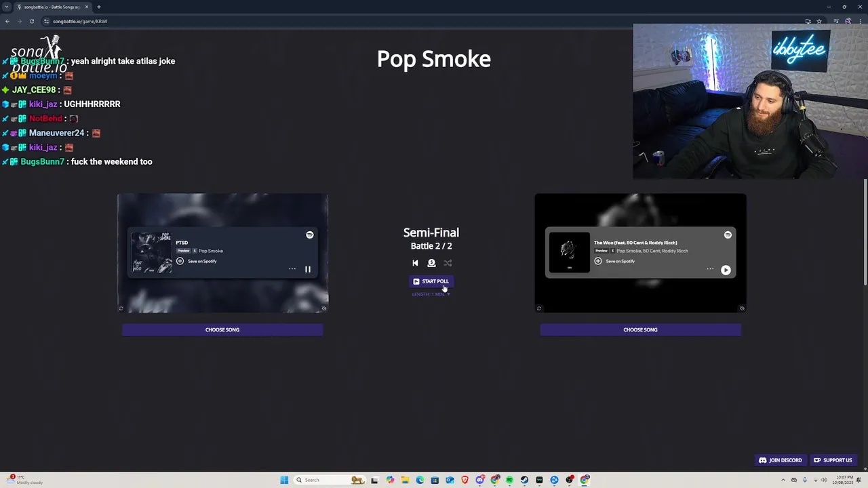This screenshot has width=868, height=488.
Task: Reload The Woo embed player
Action: point(539,308)
